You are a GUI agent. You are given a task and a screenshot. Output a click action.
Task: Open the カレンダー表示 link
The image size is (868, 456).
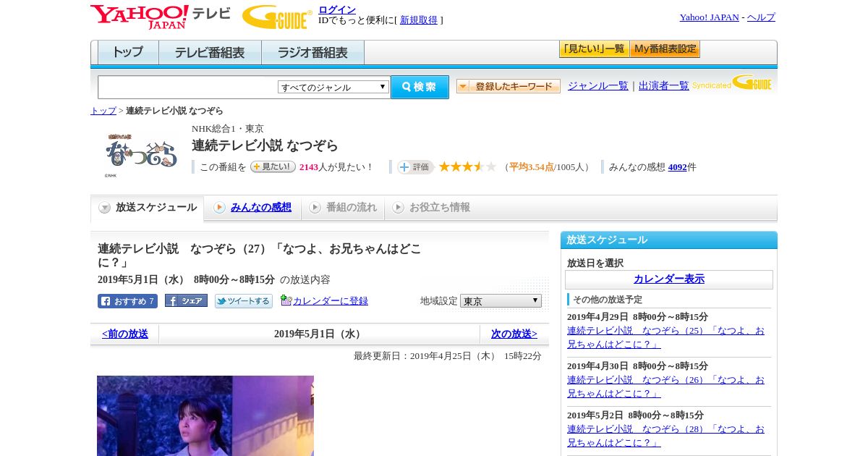(669, 279)
